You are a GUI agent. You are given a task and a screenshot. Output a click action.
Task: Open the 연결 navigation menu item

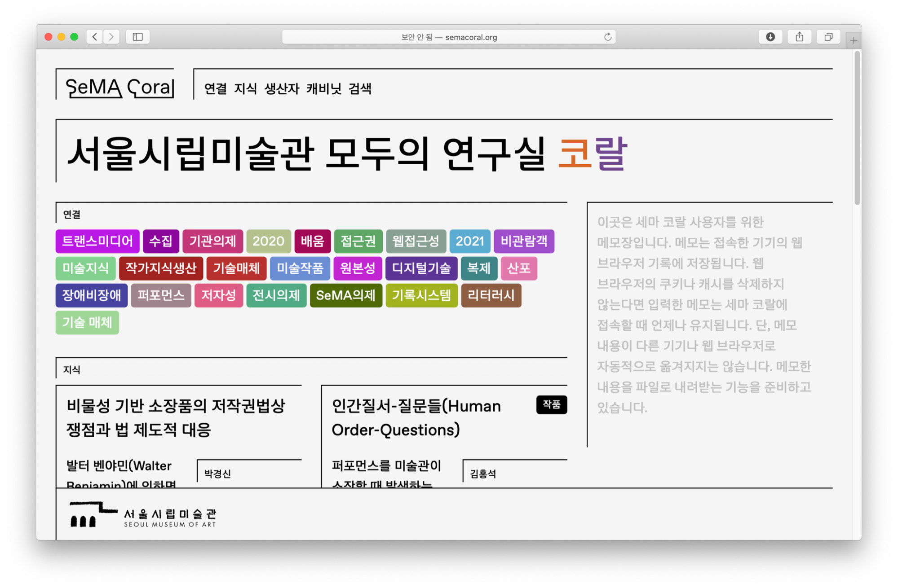(215, 88)
